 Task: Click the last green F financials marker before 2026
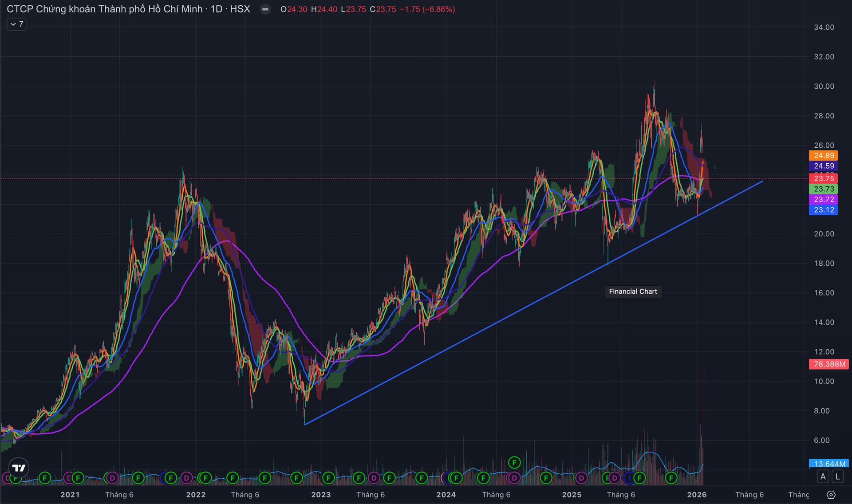pyautogui.click(x=671, y=478)
